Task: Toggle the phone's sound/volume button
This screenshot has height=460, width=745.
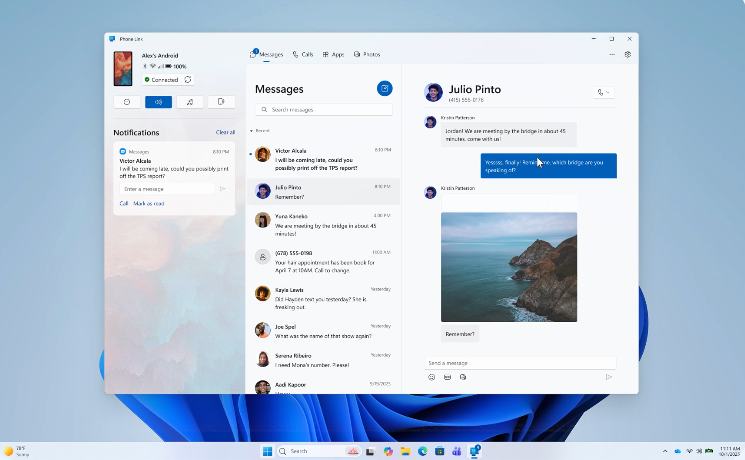Action: point(158,102)
